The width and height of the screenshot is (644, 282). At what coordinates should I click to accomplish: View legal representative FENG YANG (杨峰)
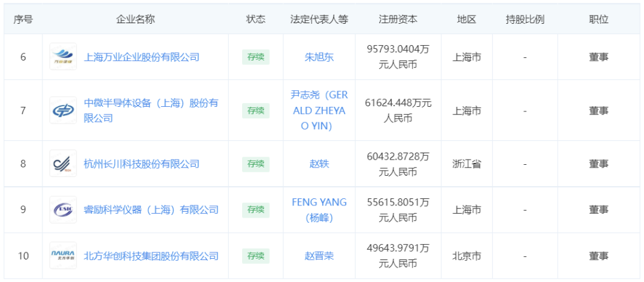[x=319, y=210]
